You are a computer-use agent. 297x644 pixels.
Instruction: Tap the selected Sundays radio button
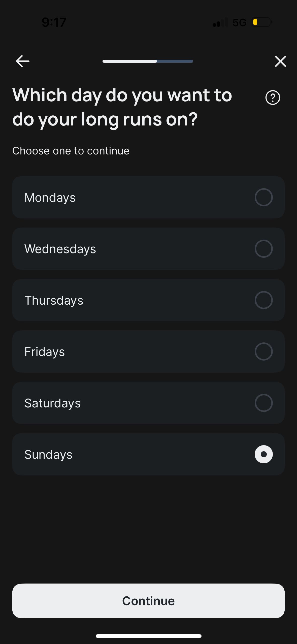pyautogui.click(x=263, y=454)
